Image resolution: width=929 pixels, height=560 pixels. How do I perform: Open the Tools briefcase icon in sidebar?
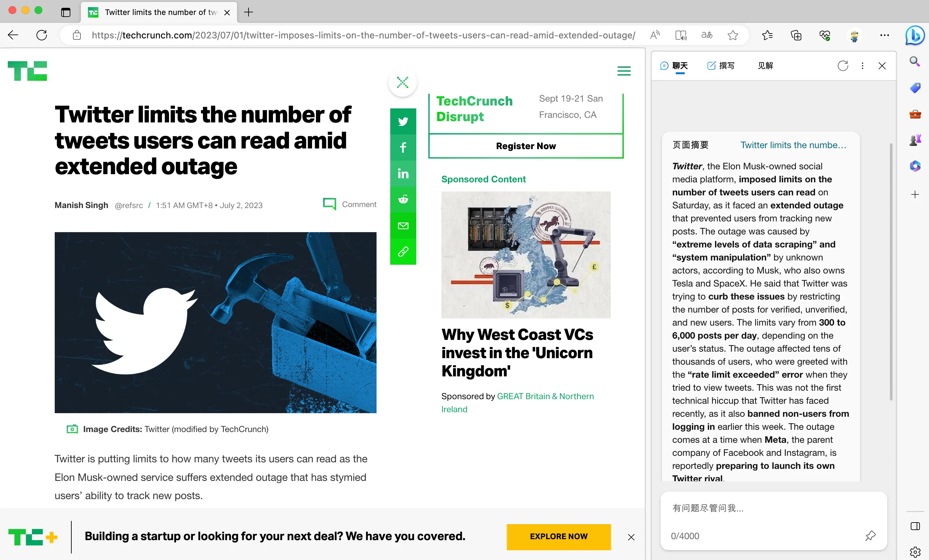point(915,114)
